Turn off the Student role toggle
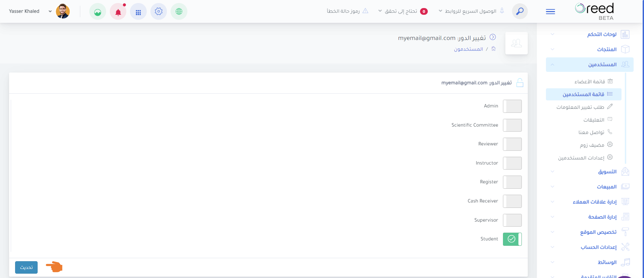Viewport: 644px width, 278px height. [x=512, y=239]
